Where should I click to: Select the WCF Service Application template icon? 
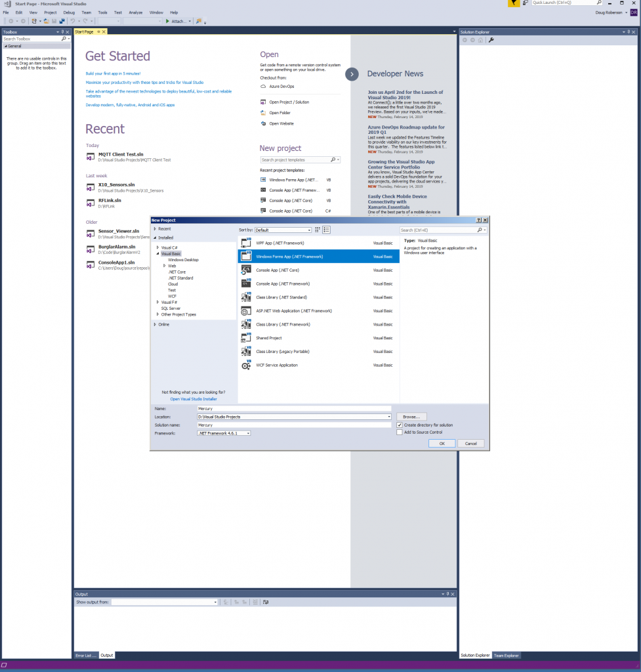(246, 365)
